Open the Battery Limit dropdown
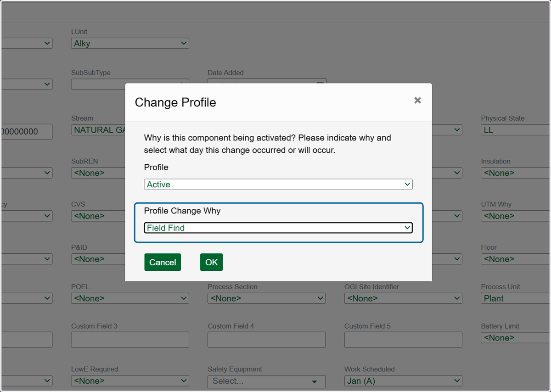Image resolution: width=551 pixels, height=392 pixels. click(x=516, y=338)
